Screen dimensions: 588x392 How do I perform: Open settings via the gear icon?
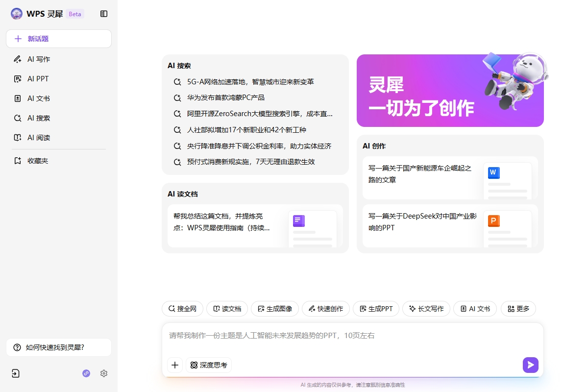tap(104, 373)
